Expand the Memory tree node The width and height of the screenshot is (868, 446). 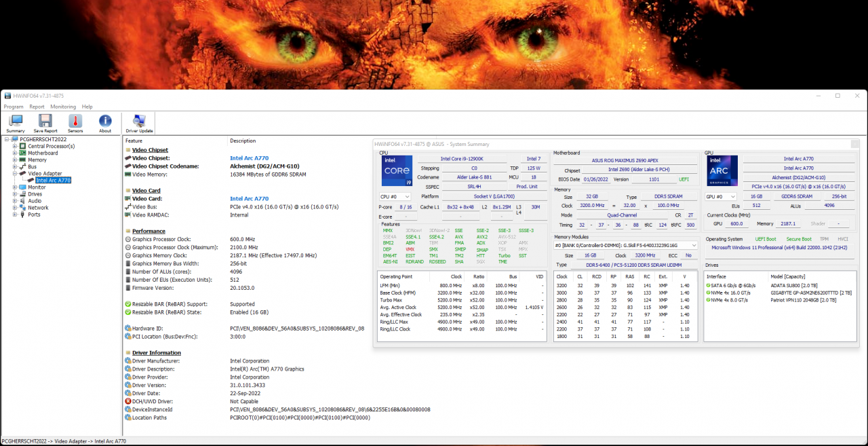(x=14, y=160)
